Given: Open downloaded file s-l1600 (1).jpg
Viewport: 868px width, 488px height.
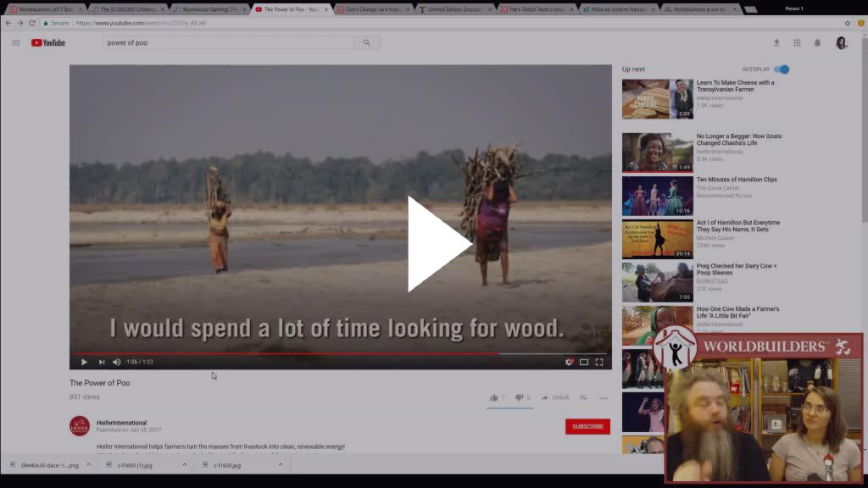Looking at the screenshot, I should point(135,465).
